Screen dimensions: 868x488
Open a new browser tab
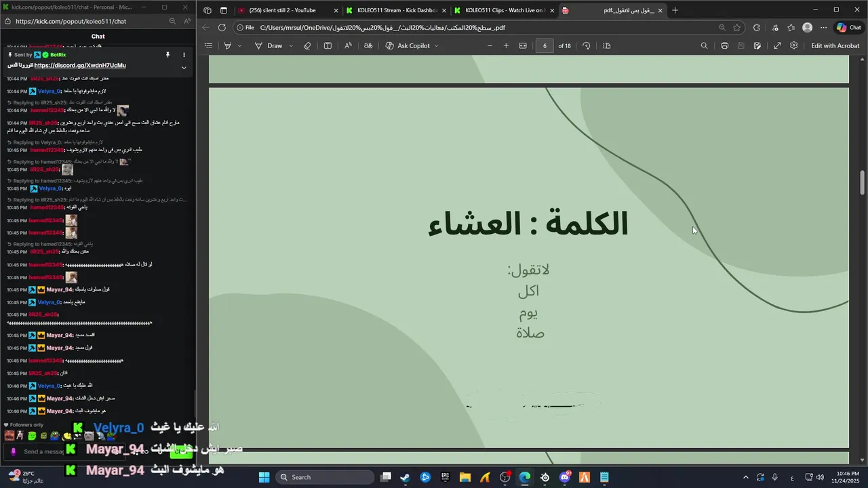(675, 10)
